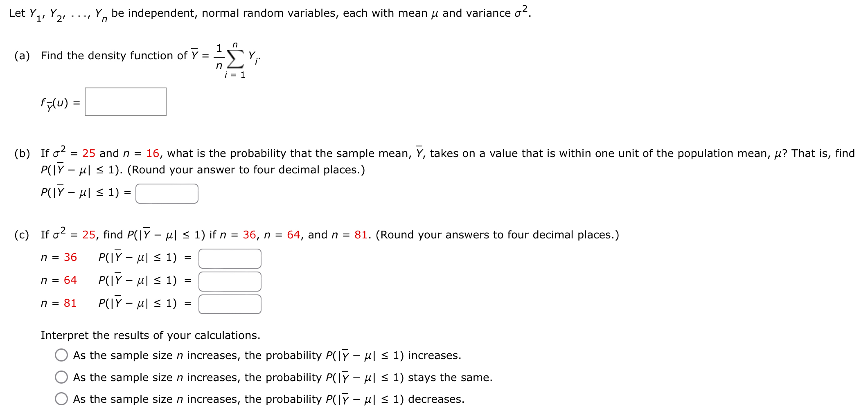868x420 pixels.
Task: Select radio button stating the probability increases
Action: tap(61, 355)
